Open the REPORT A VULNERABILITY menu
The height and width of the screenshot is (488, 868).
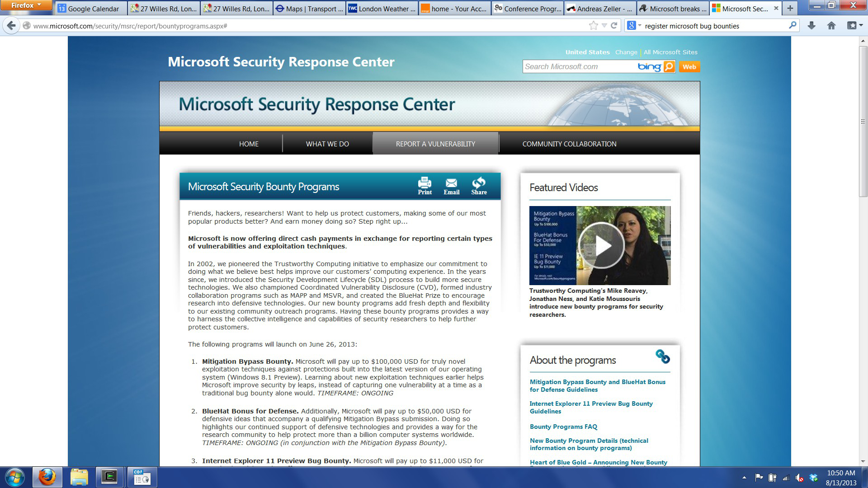click(435, 144)
